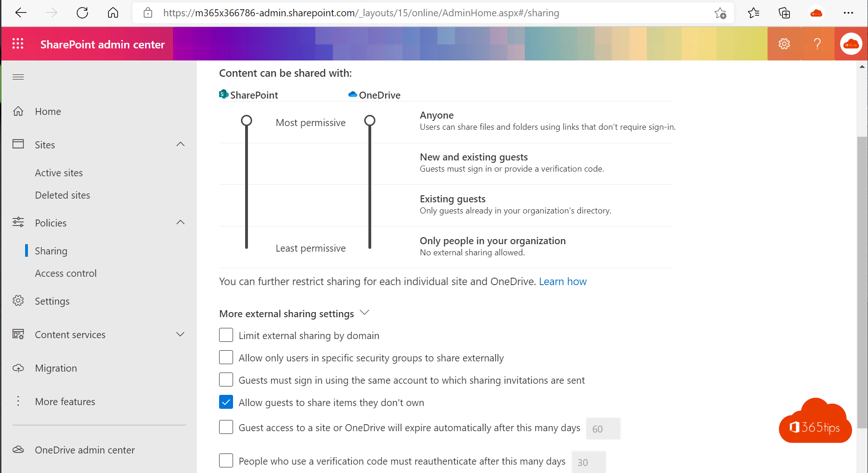The image size is (868, 473).
Task: Add this page to favorites
Action: (x=720, y=13)
